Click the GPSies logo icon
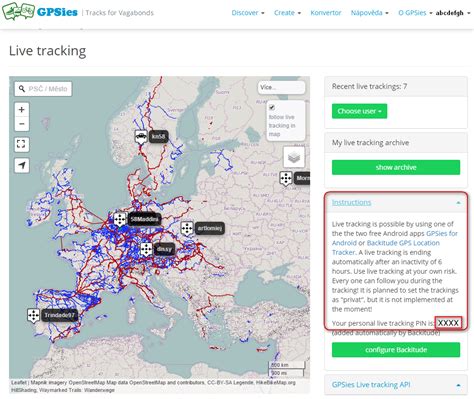This screenshot has height=399, width=474. (x=18, y=11)
